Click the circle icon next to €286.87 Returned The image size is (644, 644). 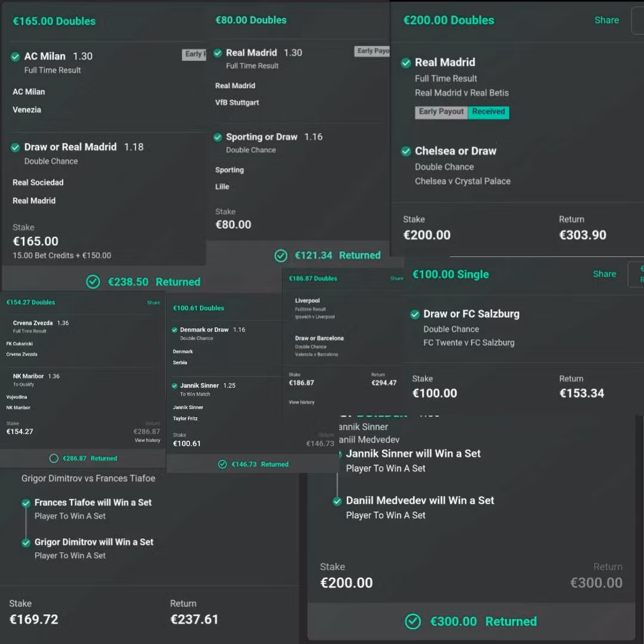(54, 459)
